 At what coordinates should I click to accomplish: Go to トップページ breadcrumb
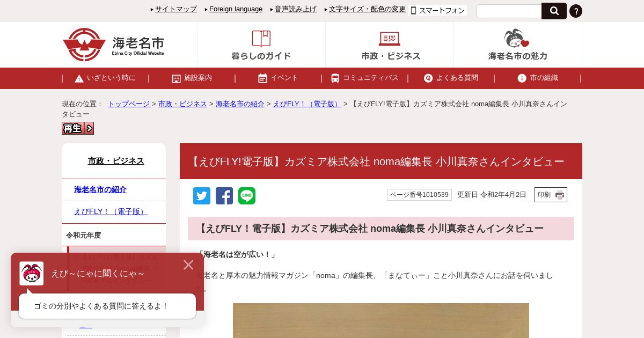[129, 104]
